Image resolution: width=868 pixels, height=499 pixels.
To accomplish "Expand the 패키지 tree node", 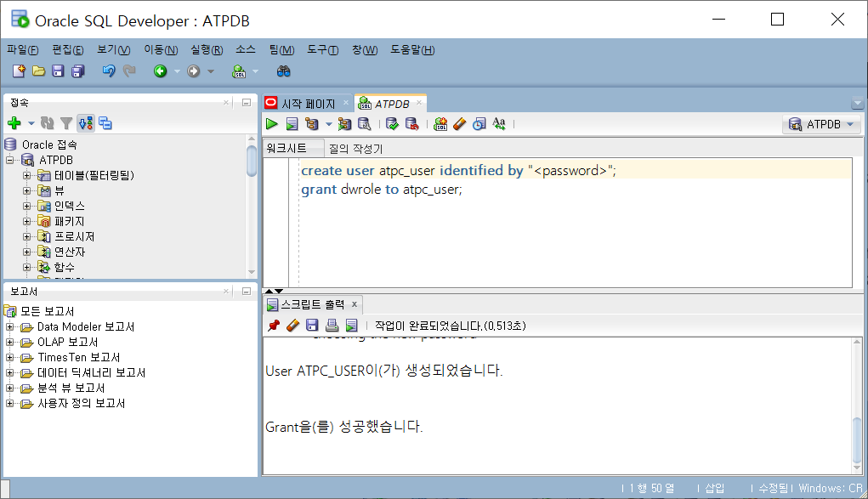I will 26,222.
